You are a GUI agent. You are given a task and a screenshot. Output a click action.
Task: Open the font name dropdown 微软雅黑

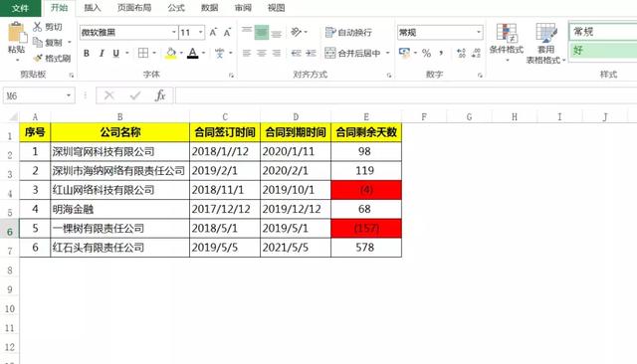coord(174,32)
